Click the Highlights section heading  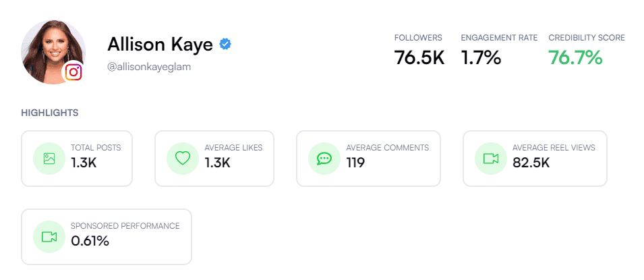click(50, 113)
